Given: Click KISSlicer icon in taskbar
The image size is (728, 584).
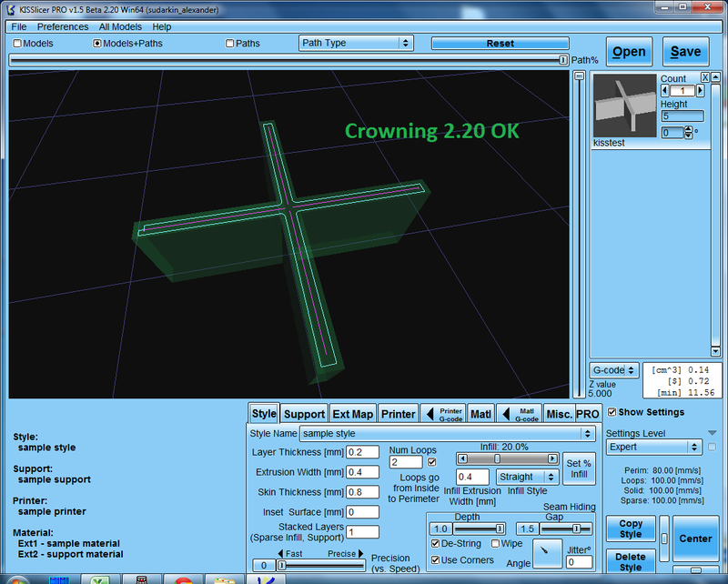Looking at the screenshot, I should (x=266, y=579).
